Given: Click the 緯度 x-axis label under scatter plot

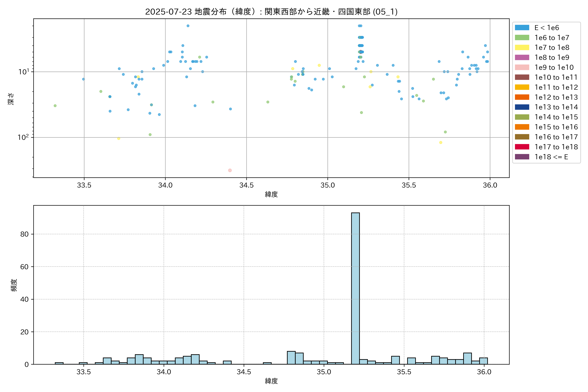Looking at the screenshot, I should (271, 194).
